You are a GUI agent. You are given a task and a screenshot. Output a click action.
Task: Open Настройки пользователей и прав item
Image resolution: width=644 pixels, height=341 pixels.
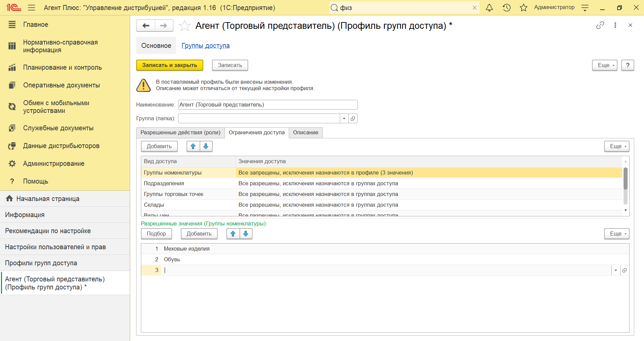click(x=65, y=247)
